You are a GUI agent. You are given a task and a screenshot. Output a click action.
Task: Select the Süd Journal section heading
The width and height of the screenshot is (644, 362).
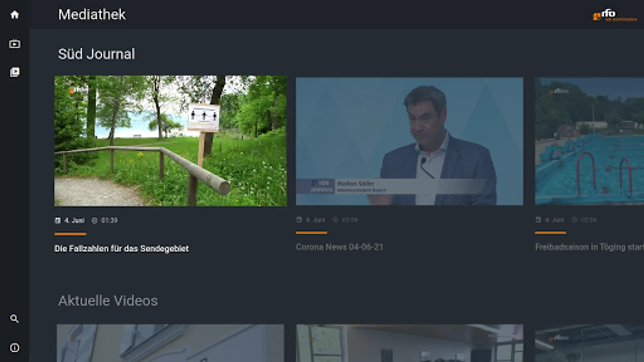click(x=97, y=54)
